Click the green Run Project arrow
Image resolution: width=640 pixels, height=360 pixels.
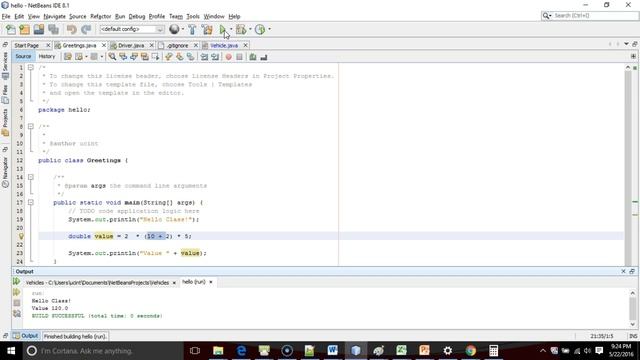click(222, 29)
